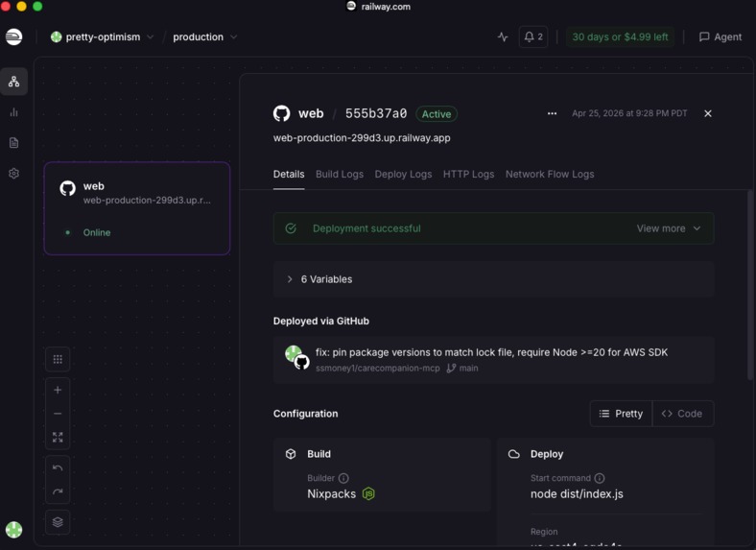
Task: Open notifications bell showing 2
Action: [x=533, y=36]
